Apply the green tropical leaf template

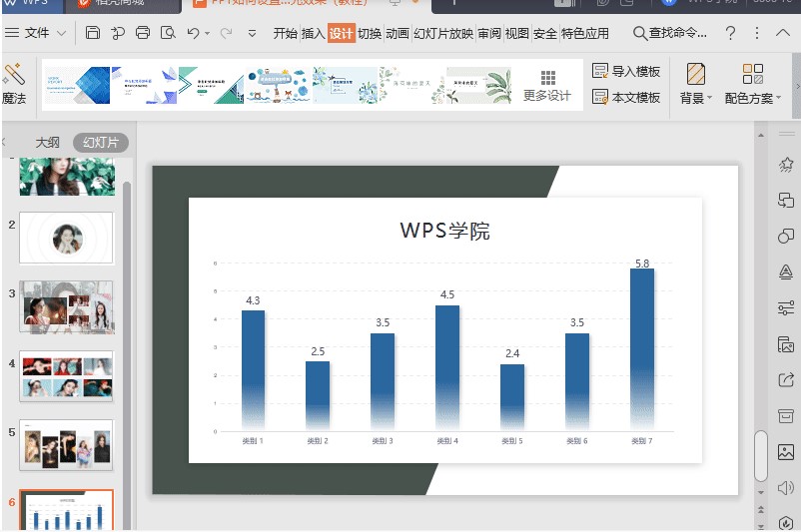478,85
